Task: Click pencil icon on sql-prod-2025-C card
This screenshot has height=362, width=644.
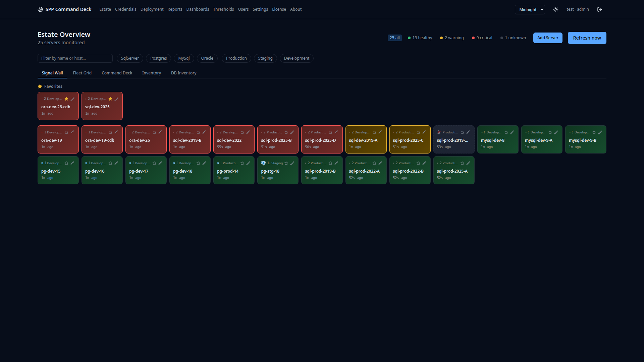Action: click(x=424, y=132)
